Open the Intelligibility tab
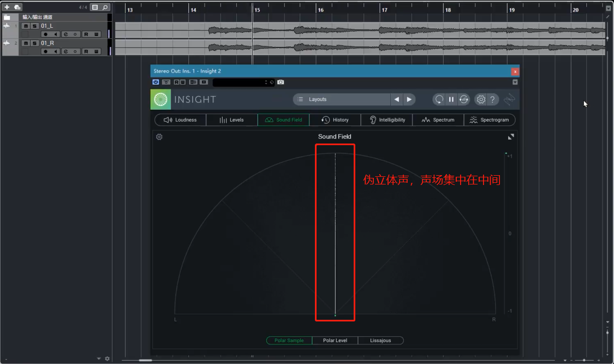 tap(387, 120)
